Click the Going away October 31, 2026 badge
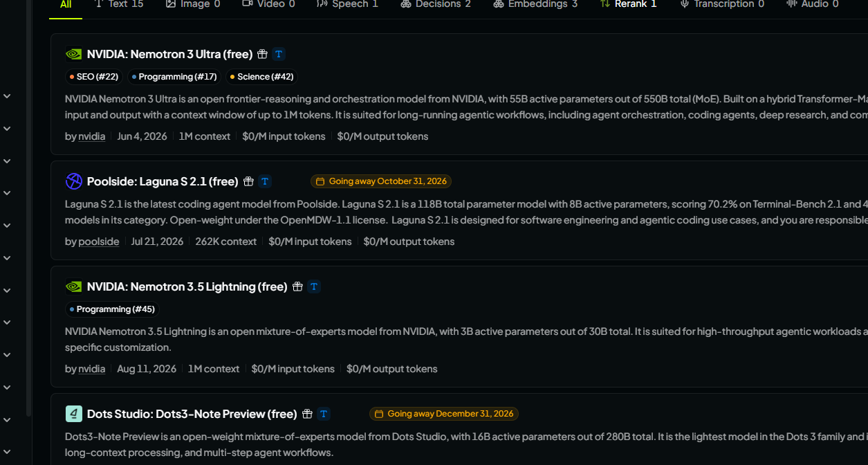Viewport: 868px width, 465px height. [381, 181]
